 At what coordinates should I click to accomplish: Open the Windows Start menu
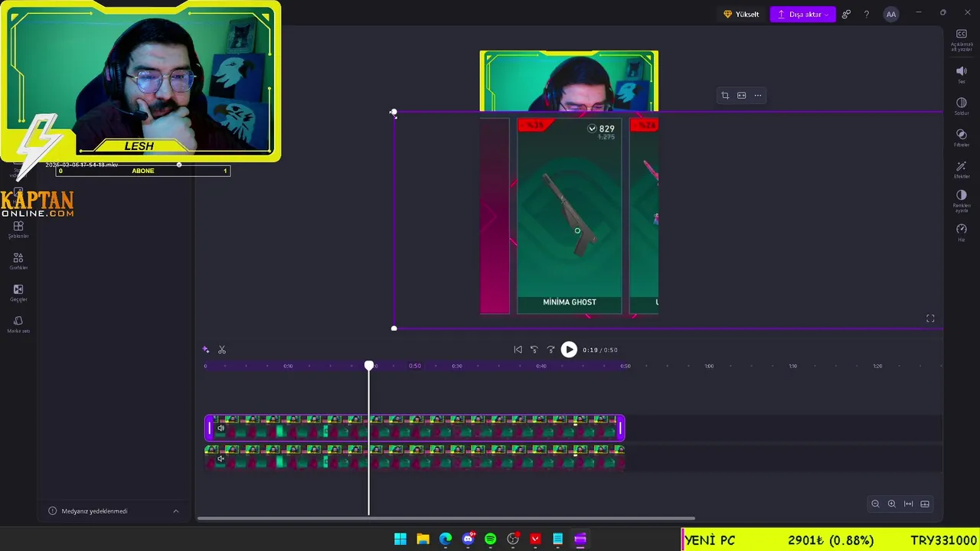tap(400, 539)
